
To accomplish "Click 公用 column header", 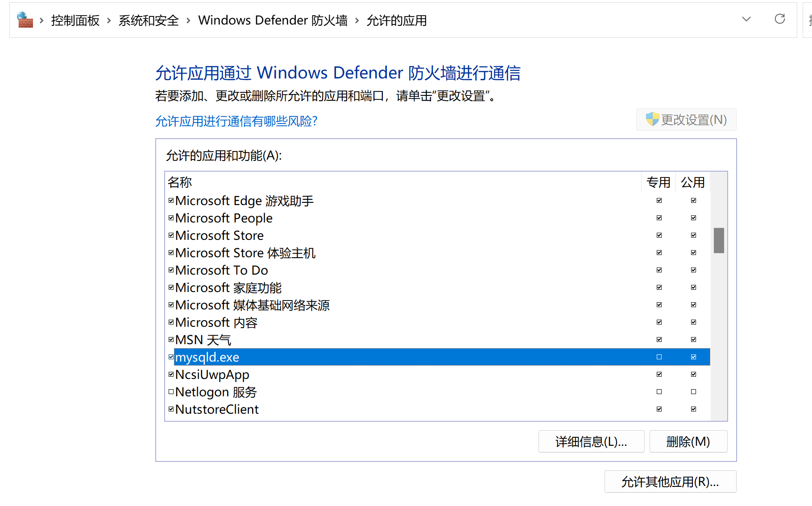I will point(693,182).
